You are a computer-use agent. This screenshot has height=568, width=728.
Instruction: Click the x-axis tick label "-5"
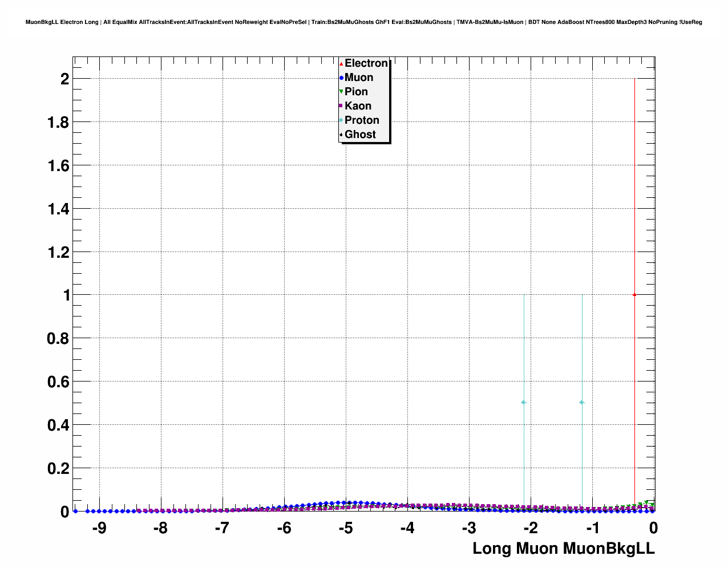tap(345, 529)
